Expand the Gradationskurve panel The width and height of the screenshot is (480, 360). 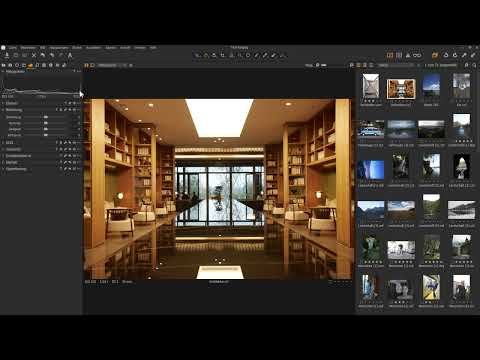(3, 156)
